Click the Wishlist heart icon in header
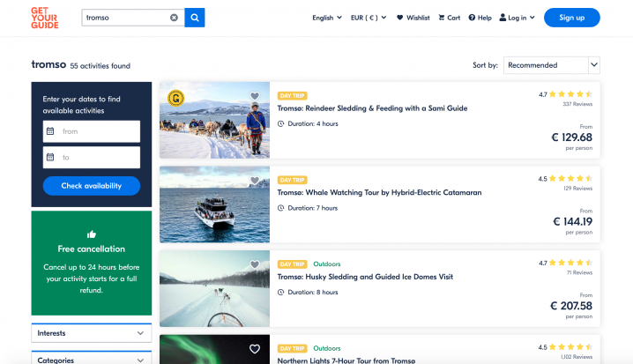 pos(400,18)
